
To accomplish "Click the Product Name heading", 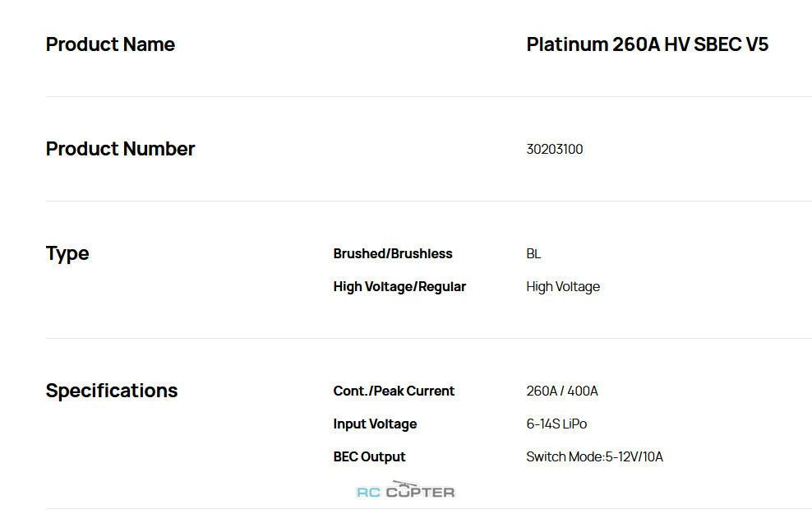I will point(110,44).
